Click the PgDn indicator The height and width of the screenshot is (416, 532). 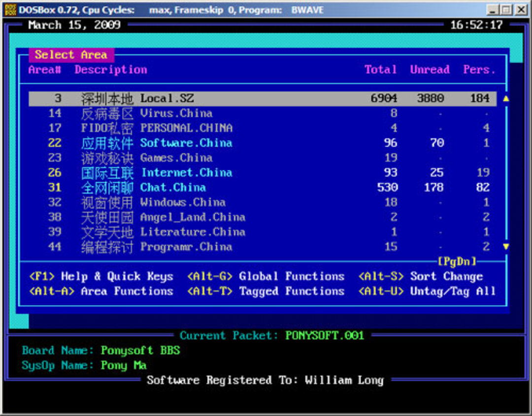pos(457,261)
